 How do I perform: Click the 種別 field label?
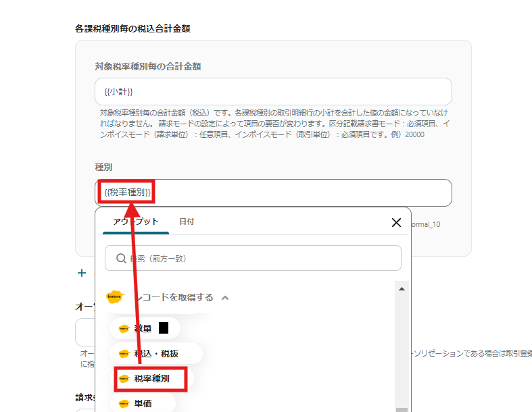(x=103, y=168)
